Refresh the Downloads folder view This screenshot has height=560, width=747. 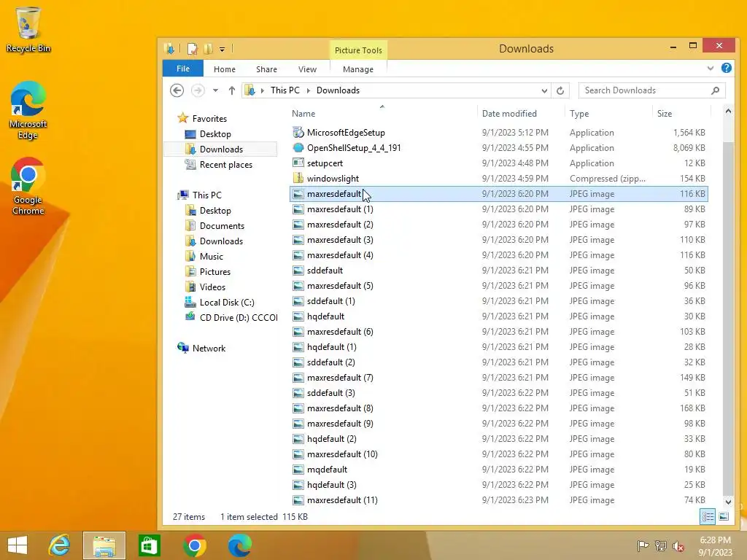560,90
